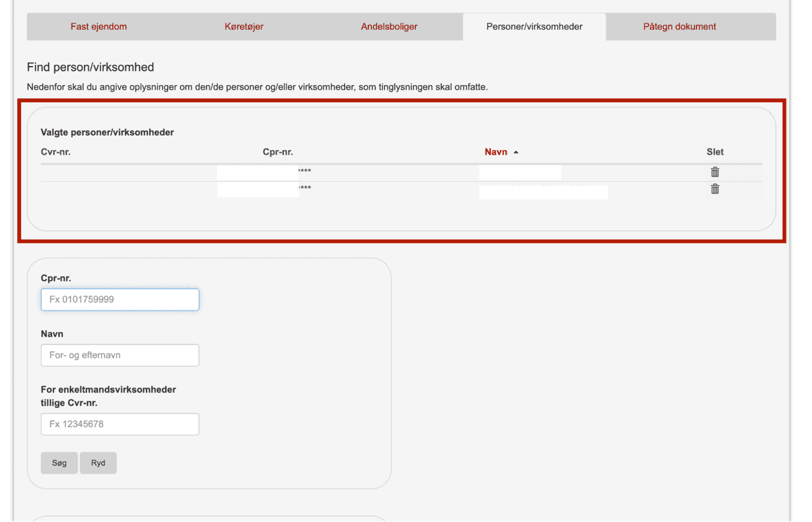The width and height of the screenshot is (812, 522).
Task: Delete the first selected person row
Action: click(714, 172)
